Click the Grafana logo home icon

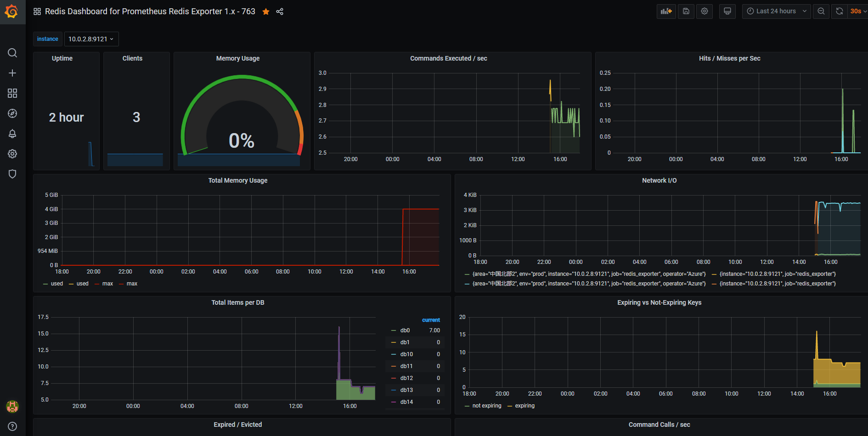pyautogui.click(x=12, y=11)
